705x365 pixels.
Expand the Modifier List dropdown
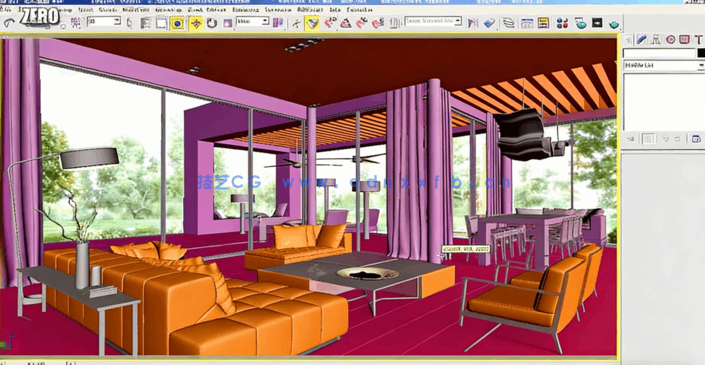(x=664, y=66)
